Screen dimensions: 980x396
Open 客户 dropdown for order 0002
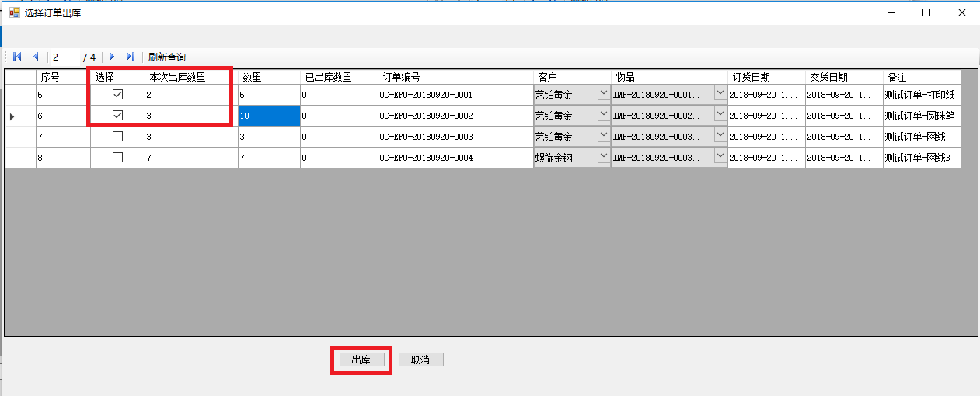coord(603,114)
